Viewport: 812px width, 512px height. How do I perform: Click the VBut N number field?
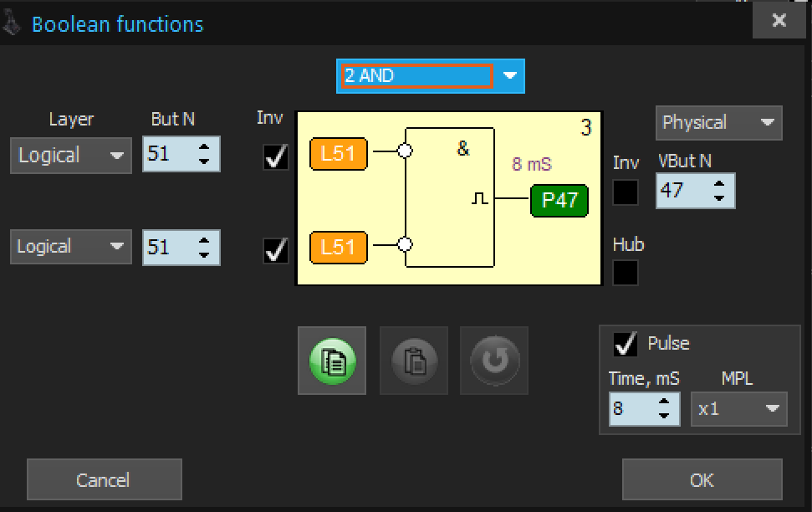tap(682, 191)
